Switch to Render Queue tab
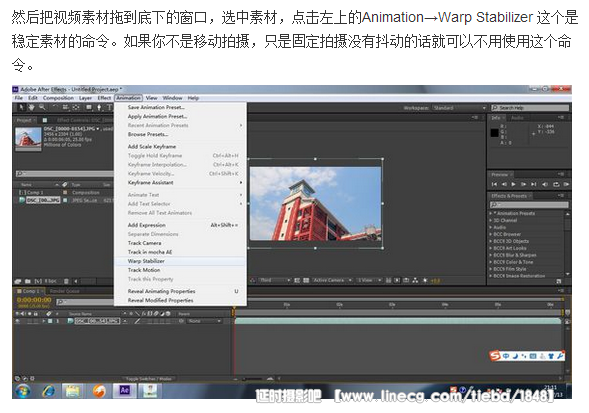Viewport: 589px width, 413px height. (64, 291)
